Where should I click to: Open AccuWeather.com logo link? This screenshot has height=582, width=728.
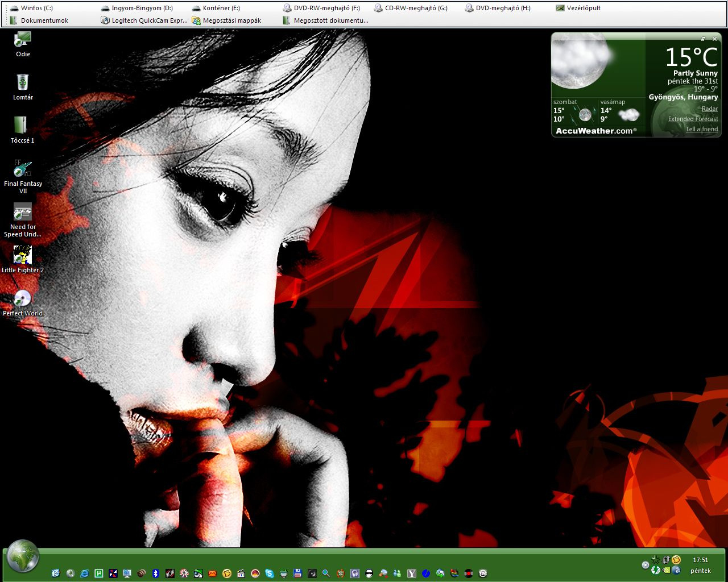[596, 131]
